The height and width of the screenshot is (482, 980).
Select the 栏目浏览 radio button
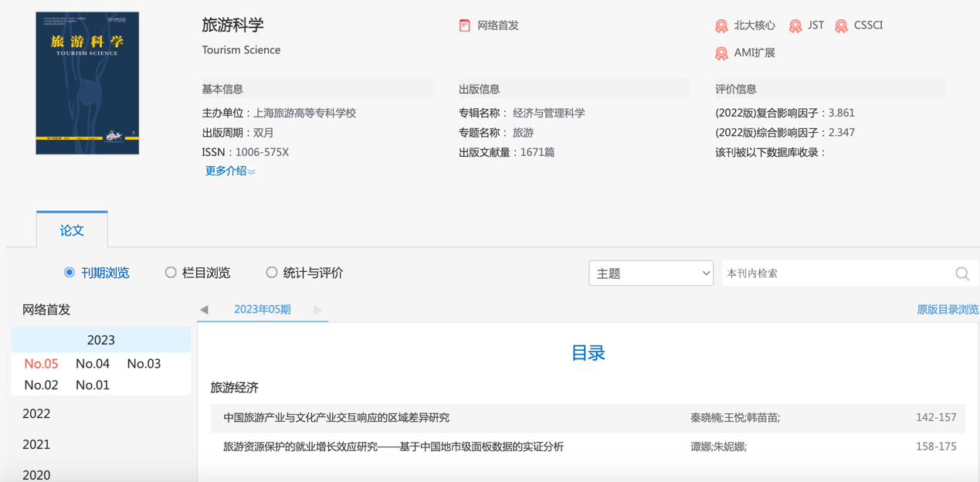pos(171,273)
